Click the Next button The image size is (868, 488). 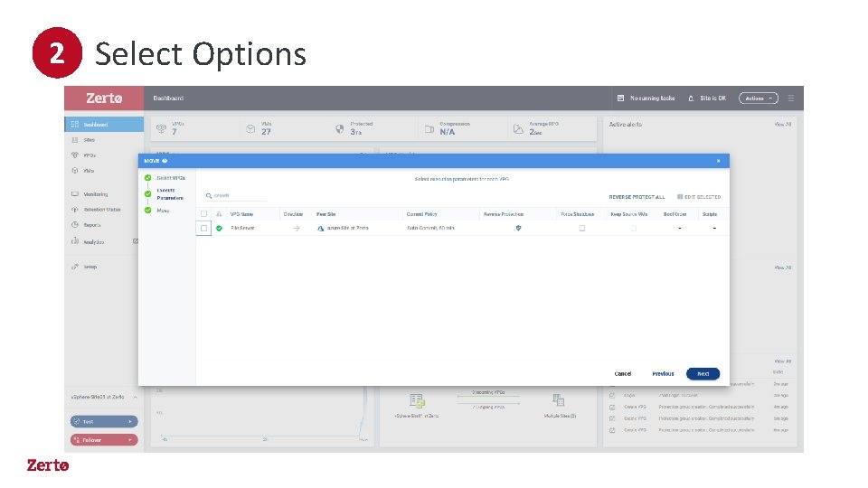point(703,374)
